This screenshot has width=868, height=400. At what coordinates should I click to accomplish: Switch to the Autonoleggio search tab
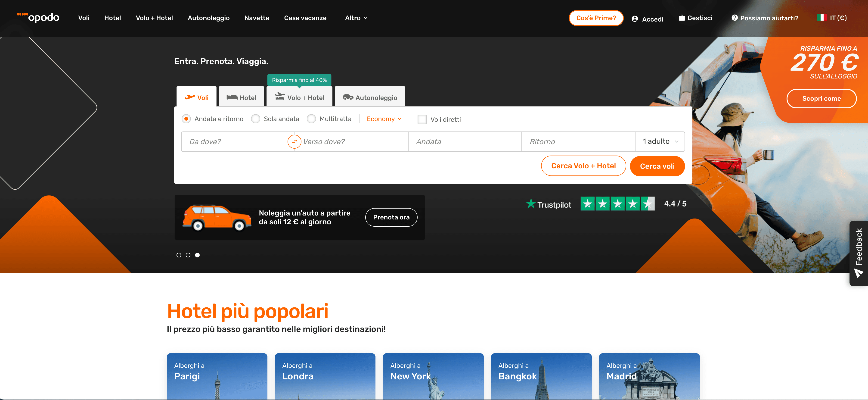(370, 98)
